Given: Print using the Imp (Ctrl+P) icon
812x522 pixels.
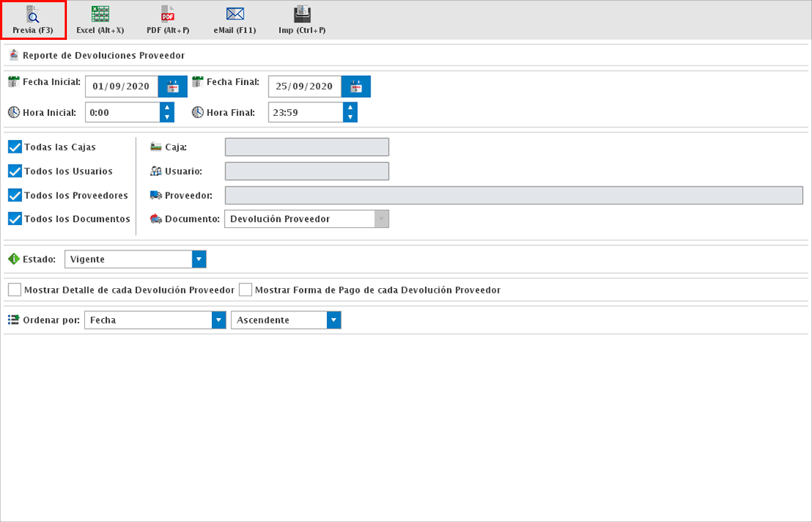Looking at the screenshot, I should [x=301, y=15].
